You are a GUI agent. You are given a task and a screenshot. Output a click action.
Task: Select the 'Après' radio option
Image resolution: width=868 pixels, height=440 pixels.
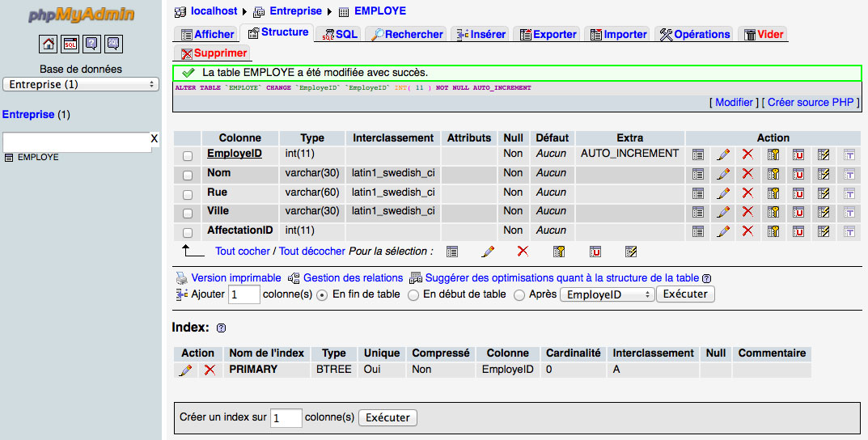pyautogui.click(x=519, y=295)
